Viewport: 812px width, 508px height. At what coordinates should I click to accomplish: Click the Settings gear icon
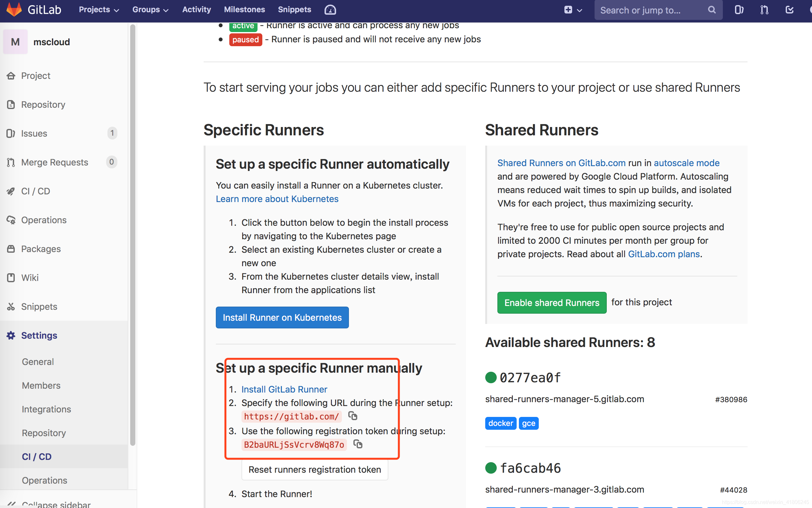tap(11, 335)
